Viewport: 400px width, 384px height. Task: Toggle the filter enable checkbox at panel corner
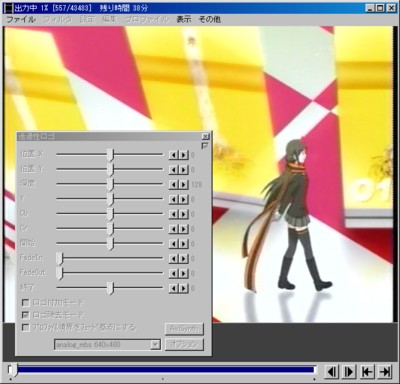(x=205, y=146)
